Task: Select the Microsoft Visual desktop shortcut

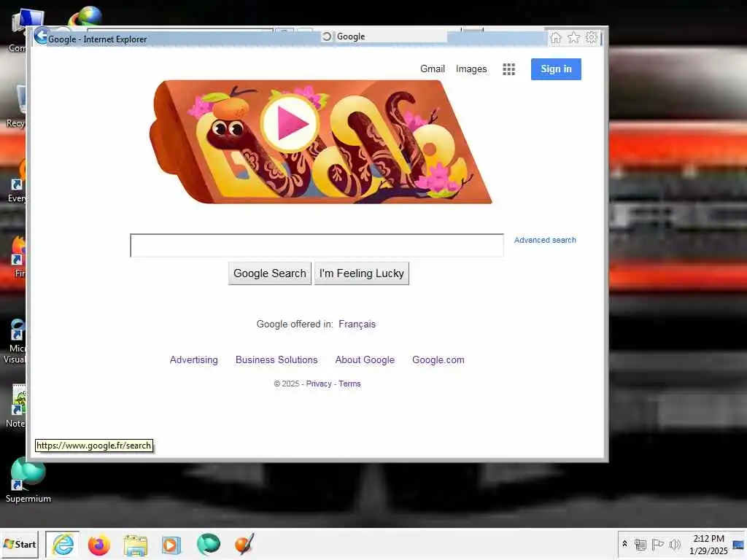Action: 15,340
